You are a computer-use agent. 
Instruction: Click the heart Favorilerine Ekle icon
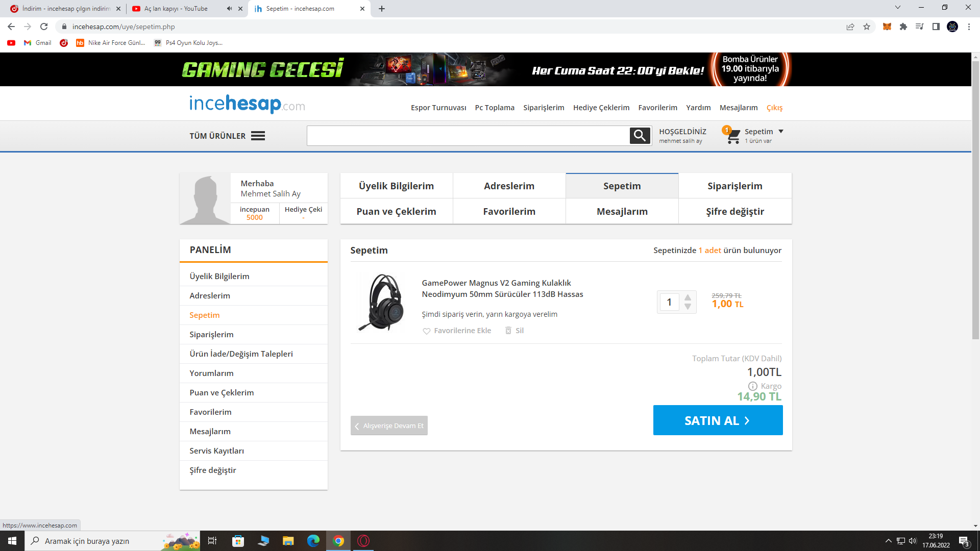click(427, 331)
